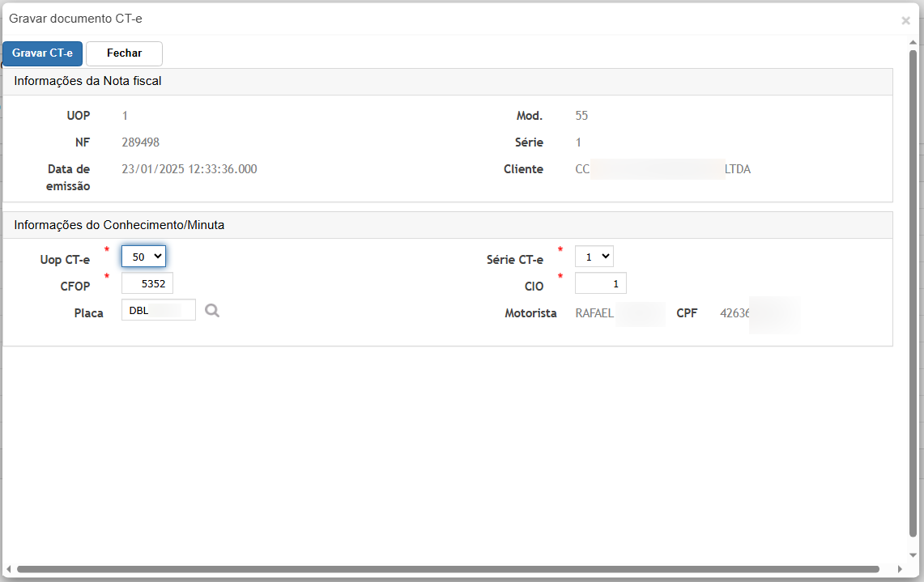
Task: Click the vertical scrollbar thumb
Action: click(x=913, y=291)
